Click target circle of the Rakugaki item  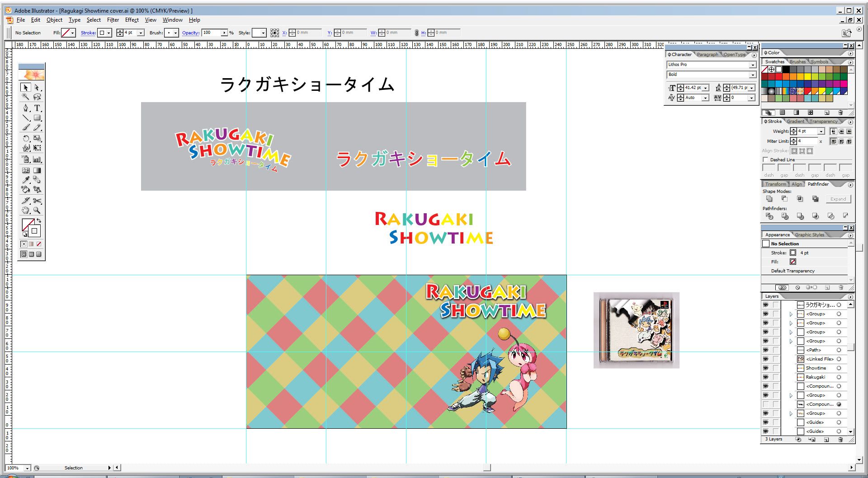[839, 377]
